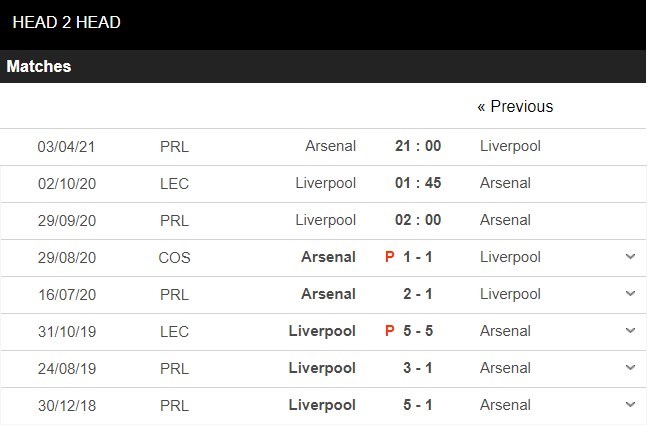Click the COS competition label
The height and width of the screenshot is (426, 650).
tap(174, 257)
